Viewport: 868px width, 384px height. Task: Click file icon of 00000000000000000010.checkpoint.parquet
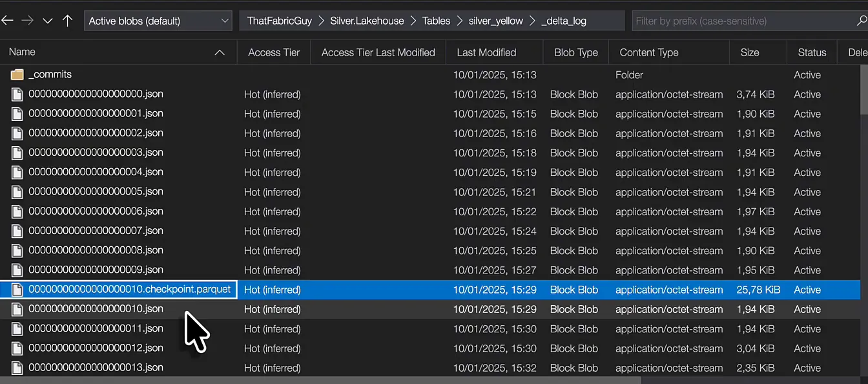click(x=17, y=290)
